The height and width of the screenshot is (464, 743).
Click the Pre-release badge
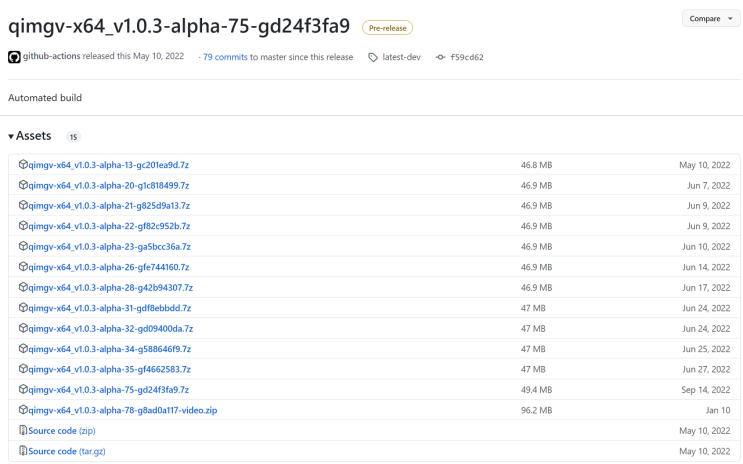[387, 28]
